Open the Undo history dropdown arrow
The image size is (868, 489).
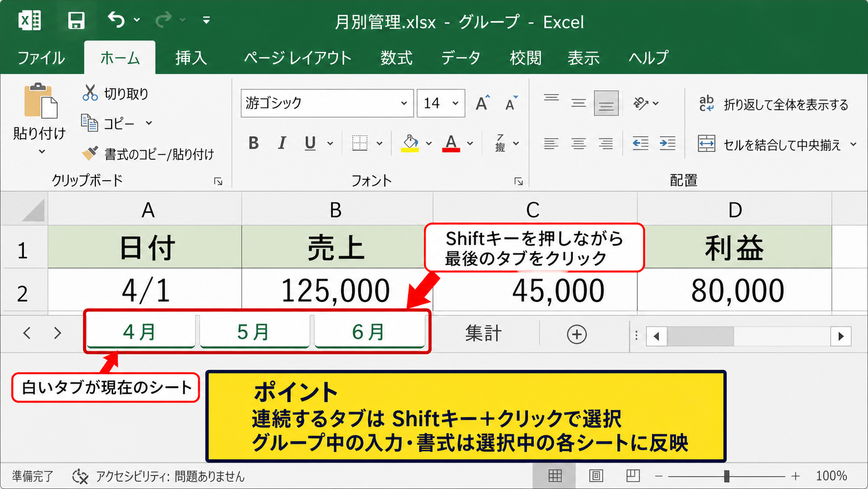[x=137, y=20]
